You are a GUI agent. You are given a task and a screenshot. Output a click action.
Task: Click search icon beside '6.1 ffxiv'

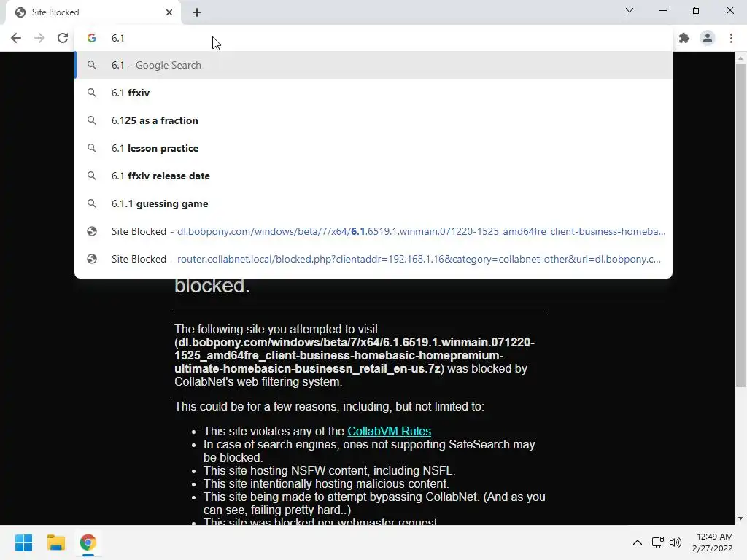pos(92,93)
